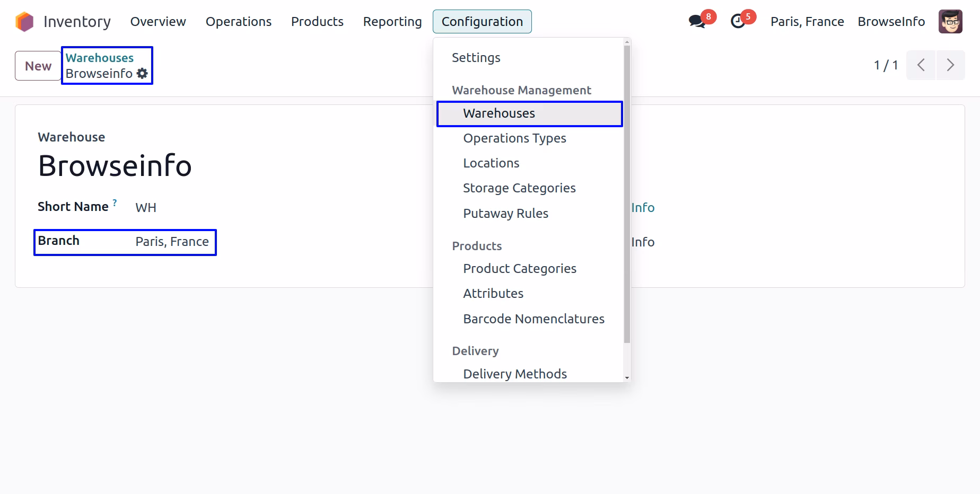Click the New button
Viewport: 980px width, 494px height.
click(x=38, y=66)
